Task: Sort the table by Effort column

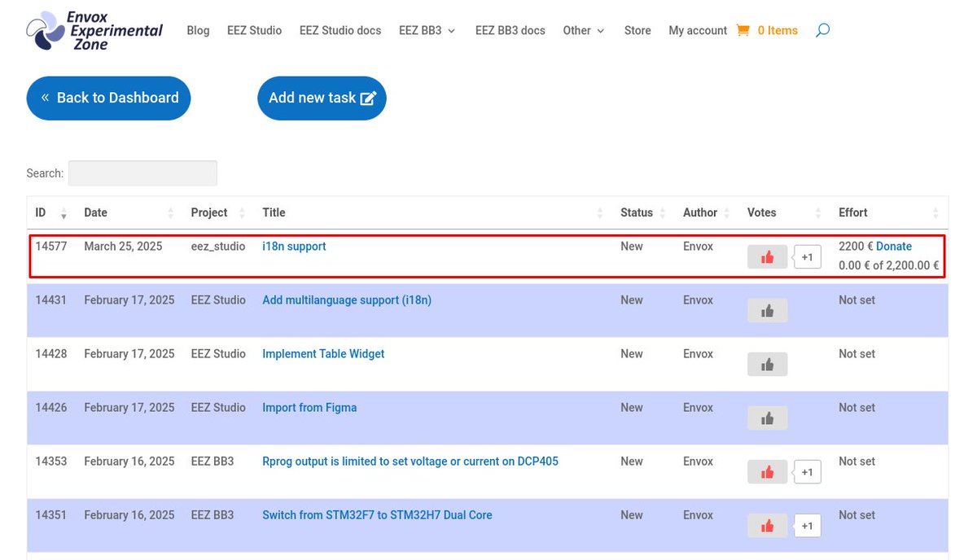Action: point(889,212)
